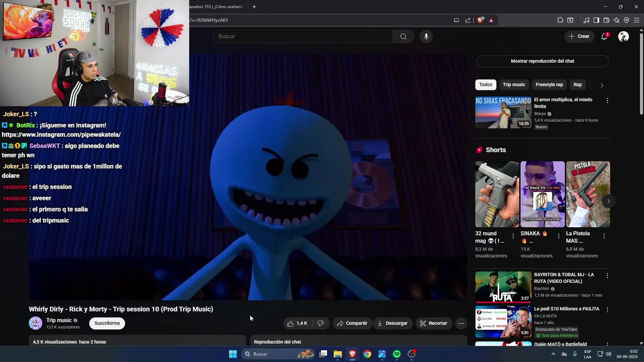
Task: Open options for 'La Pistola MAS' short
Action: (604, 235)
